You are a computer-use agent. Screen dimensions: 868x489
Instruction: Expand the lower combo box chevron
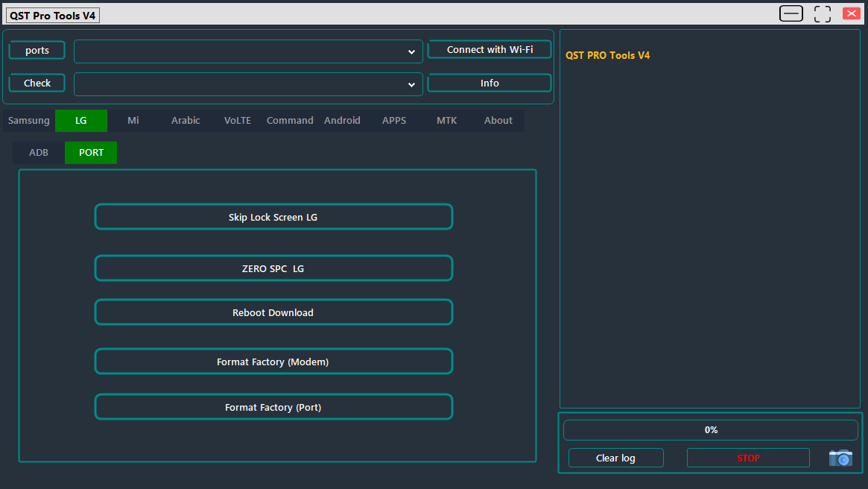point(411,84)
